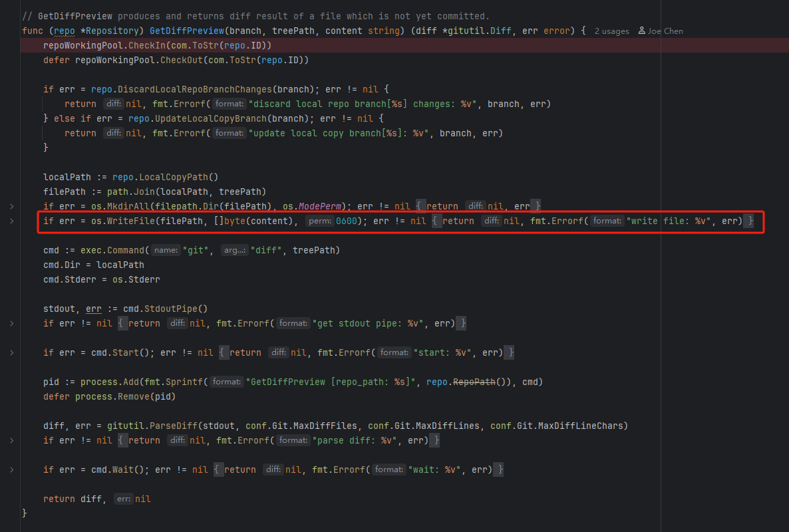Viewport: 789px width, 532px height.
Task: Expand gutter fold arrow beside "parse diff" line
Action: pos(11,440)
